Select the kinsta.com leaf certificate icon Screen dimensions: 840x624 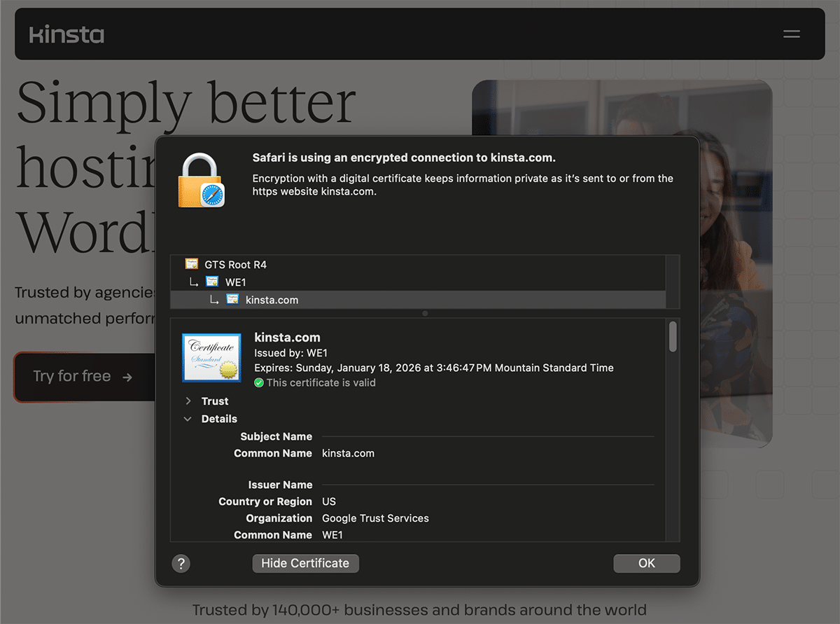coord(232,299)
